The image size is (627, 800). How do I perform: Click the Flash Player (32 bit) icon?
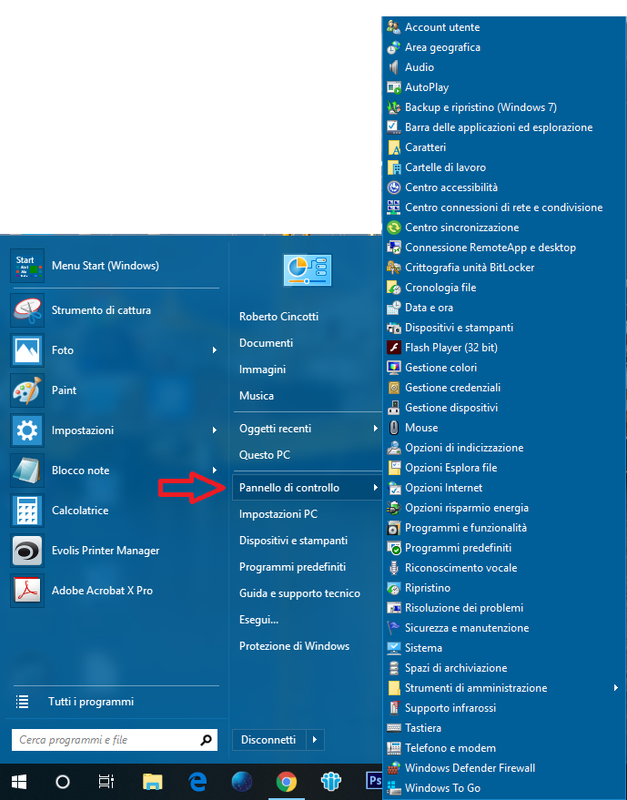click(x=393, y=347)
